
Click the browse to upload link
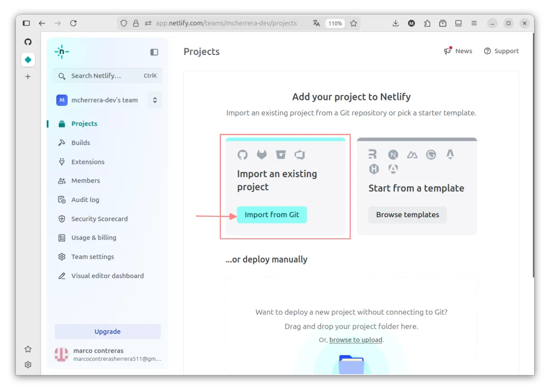356,340
